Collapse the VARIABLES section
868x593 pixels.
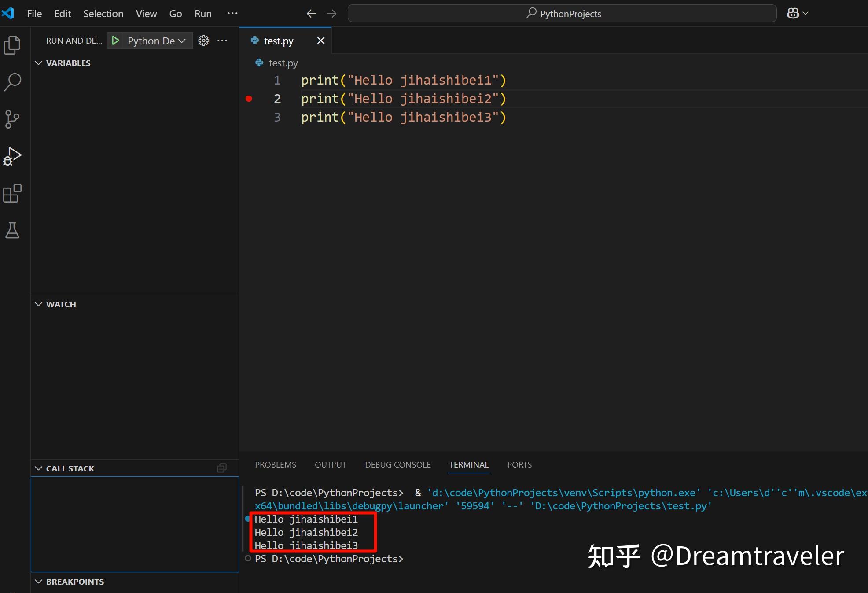click(x=38, y=63)
